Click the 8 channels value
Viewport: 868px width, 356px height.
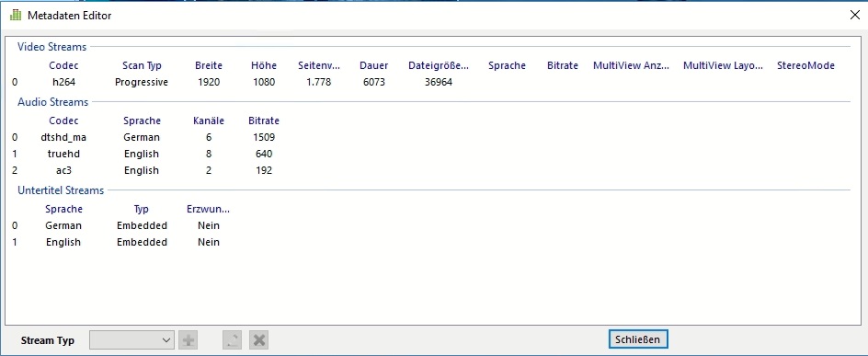(x=209, y=154)
